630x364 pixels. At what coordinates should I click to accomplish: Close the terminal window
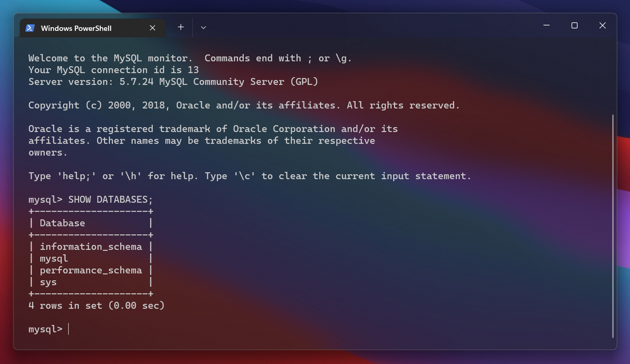click(602, 26)
